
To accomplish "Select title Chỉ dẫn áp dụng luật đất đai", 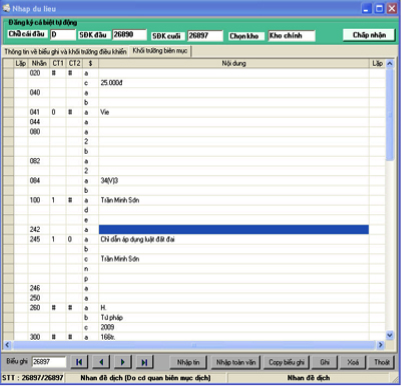I will [234, 239].
